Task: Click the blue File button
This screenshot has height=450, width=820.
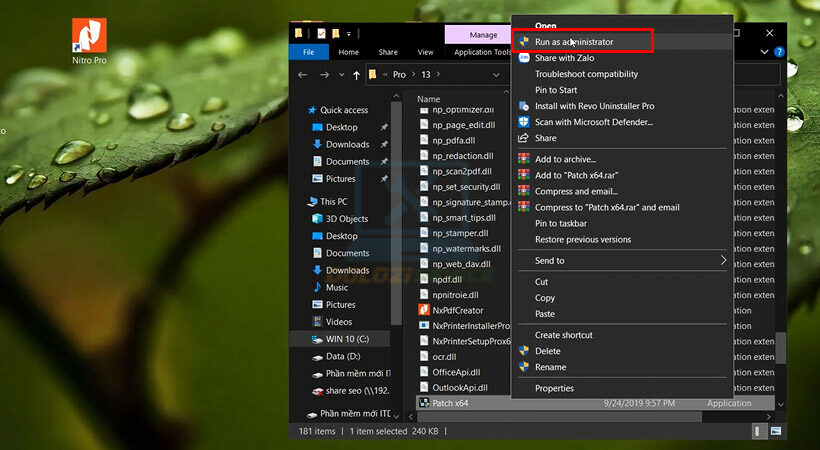Action: pyautogui.click(x=308, y=52)
